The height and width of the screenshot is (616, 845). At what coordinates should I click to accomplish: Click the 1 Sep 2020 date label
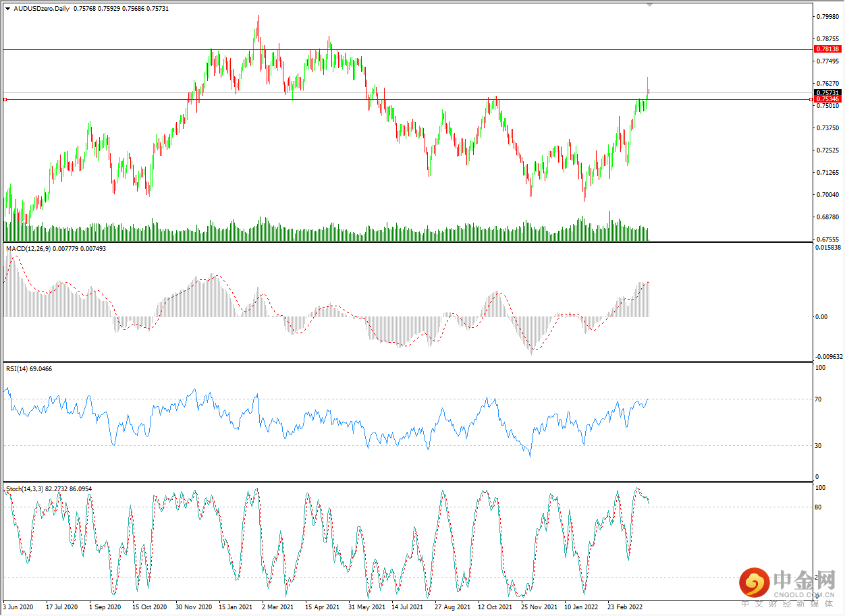point(105,607)
